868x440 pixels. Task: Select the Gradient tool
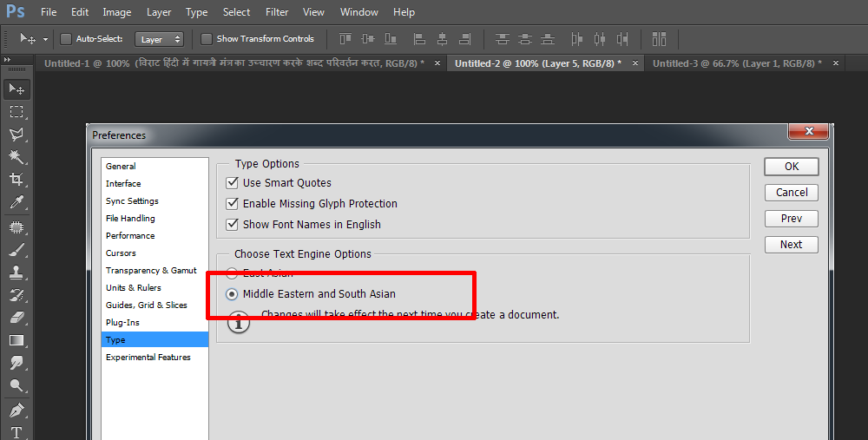point(16,340)
